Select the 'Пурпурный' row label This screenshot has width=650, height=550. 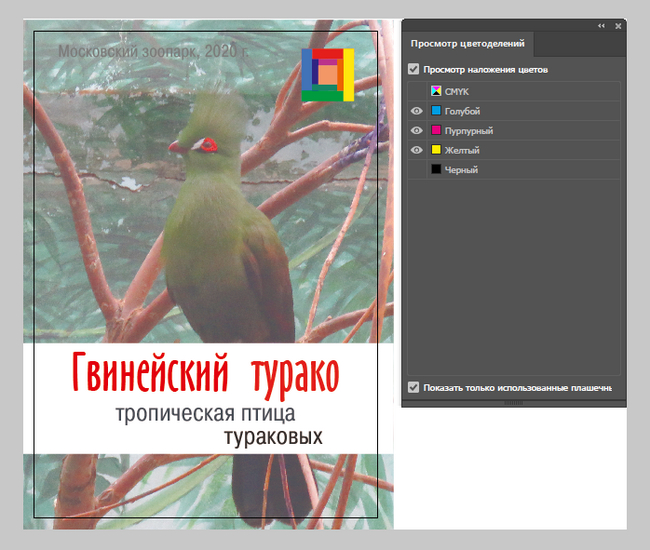coord(469,131)
